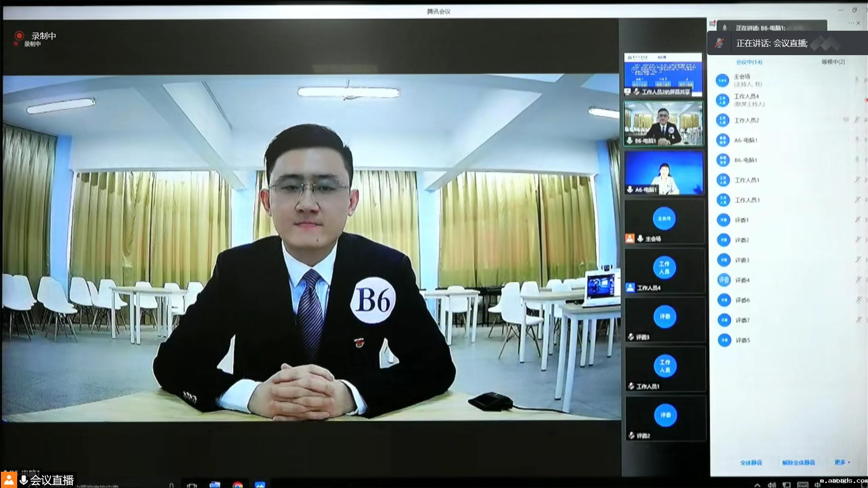
Task: Click the 工作人员4 avatar tile
Action: pos(664,267)
